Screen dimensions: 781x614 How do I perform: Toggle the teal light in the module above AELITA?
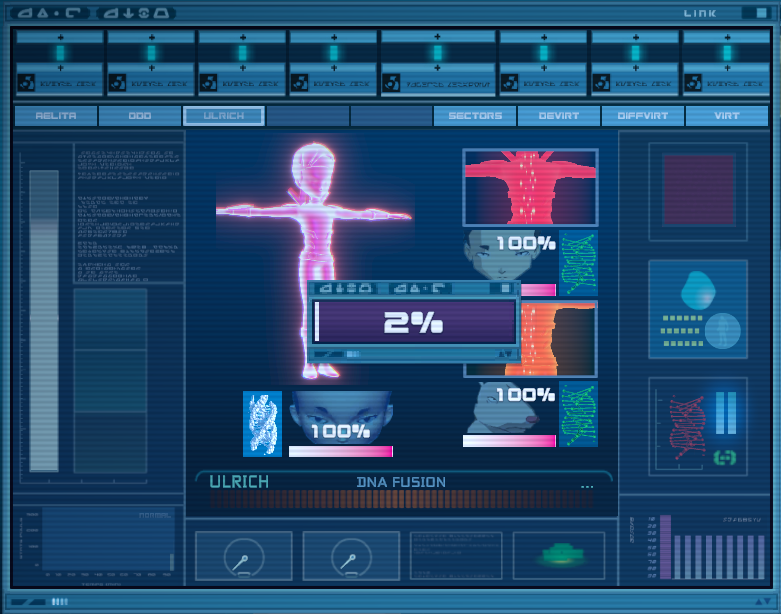[60, 52]
